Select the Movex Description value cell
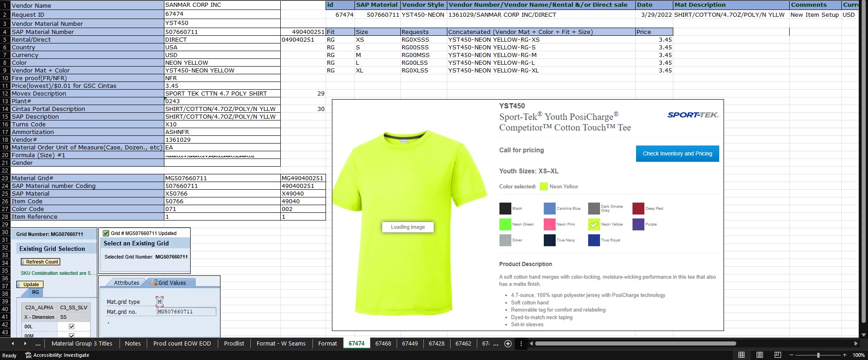This screenshot has height=360, width=868. pyautogui.click(x=222, y=94)
